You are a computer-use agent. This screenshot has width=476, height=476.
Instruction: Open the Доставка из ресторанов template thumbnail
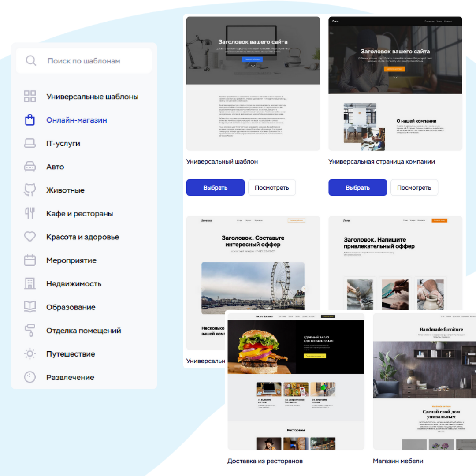click(296, 381)
